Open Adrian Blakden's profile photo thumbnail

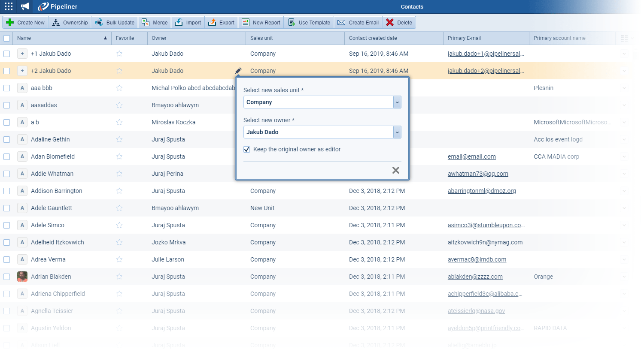pos(22,277)
